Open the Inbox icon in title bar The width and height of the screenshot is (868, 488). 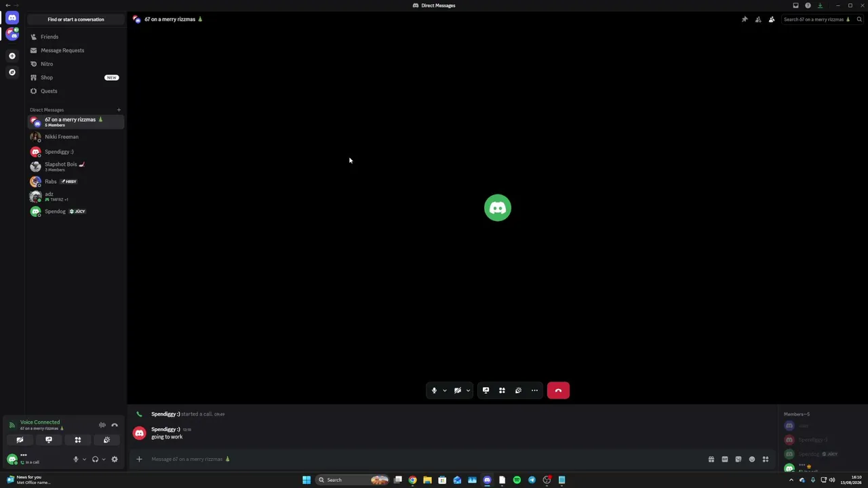pyautogui.click(x=795, y=5)
